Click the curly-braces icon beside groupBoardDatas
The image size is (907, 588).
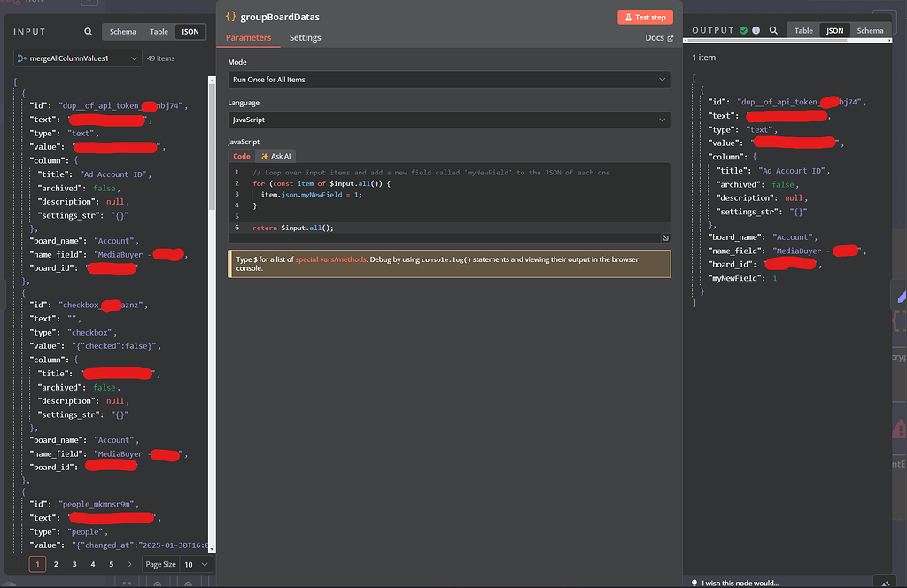[229, 15]
